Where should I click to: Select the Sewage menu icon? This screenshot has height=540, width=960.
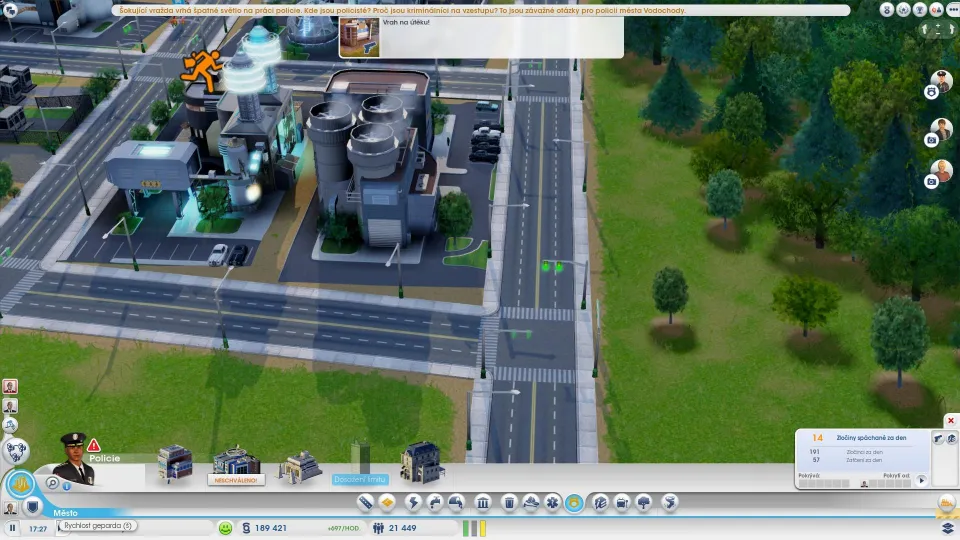(x=456, y=503)
